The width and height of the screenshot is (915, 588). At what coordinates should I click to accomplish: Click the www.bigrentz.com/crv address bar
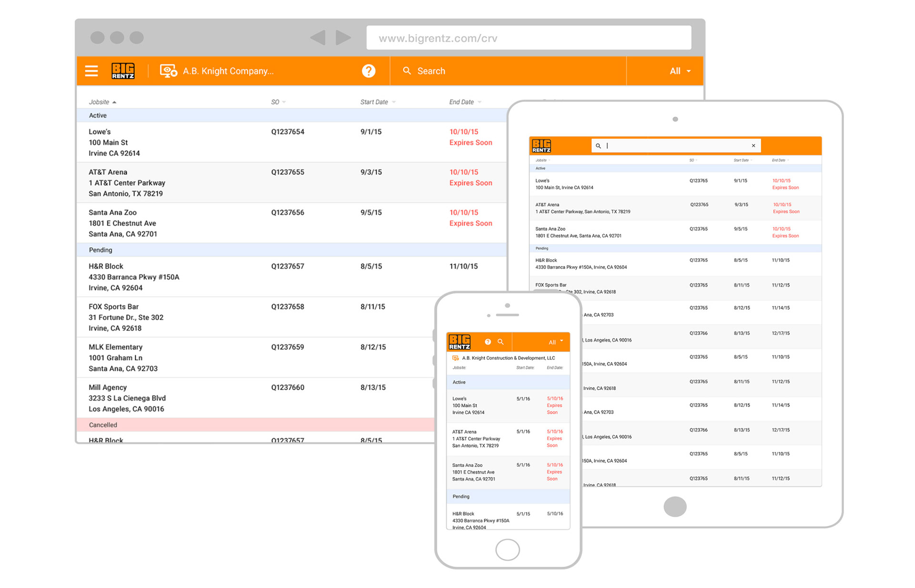[529, 38]
